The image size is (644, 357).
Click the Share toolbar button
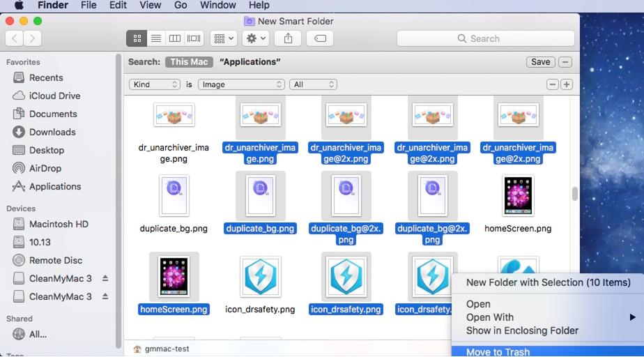[288, 38]
